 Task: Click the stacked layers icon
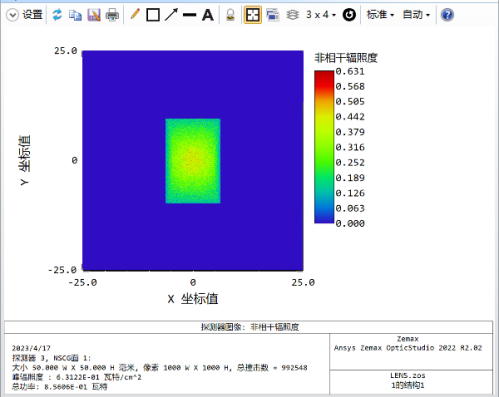pyautogui.click(x=293, y=15)
